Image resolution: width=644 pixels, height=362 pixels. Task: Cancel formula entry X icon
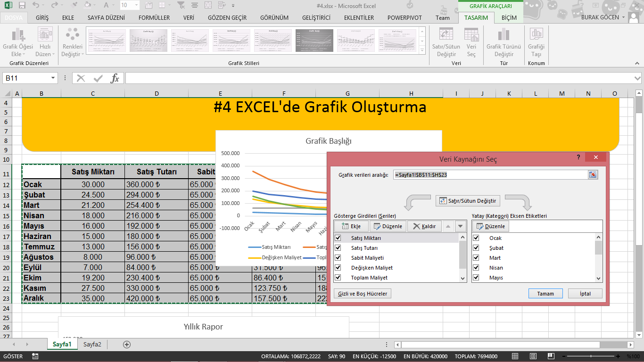(81, 78)
